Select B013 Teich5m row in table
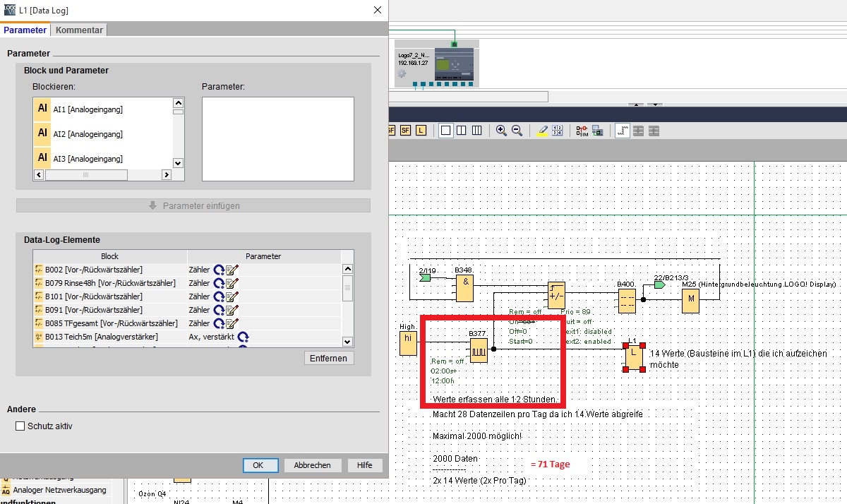The height and width of the screenshot is (504, 847). click(x=101, y=337)
